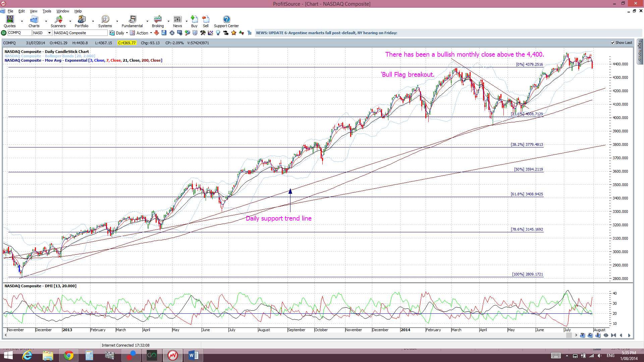
Task: Click the scroll chart left arrow
Action: 621,335
